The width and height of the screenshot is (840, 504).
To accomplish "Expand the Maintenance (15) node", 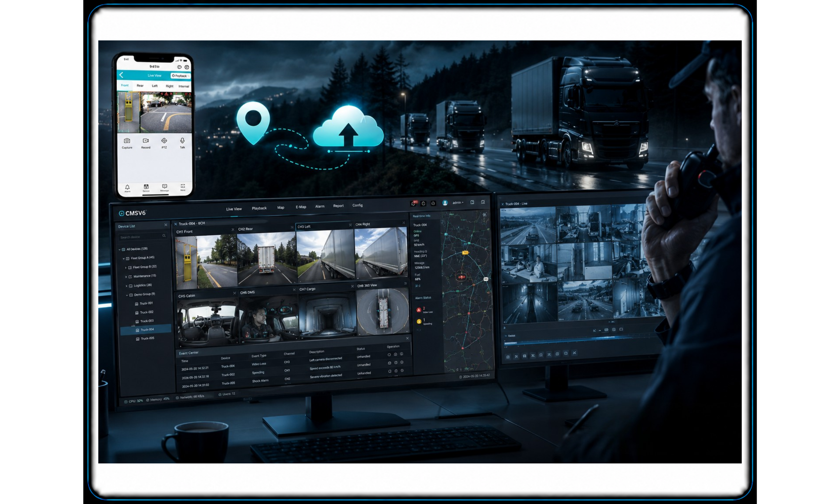I will pos(126,277).
